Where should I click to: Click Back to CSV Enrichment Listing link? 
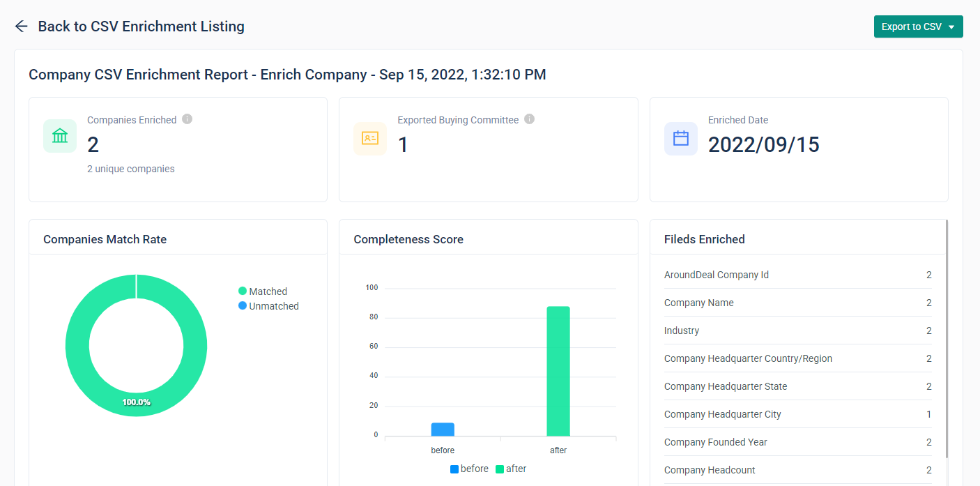pos(141,26)
